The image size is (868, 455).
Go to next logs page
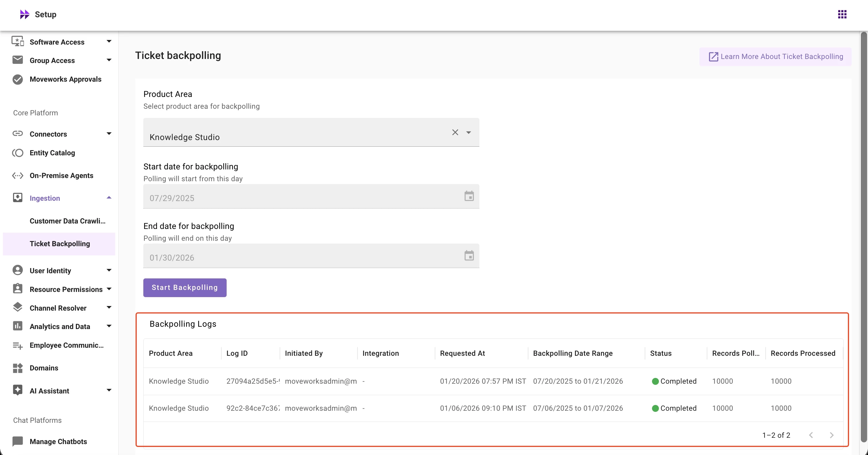831,435
